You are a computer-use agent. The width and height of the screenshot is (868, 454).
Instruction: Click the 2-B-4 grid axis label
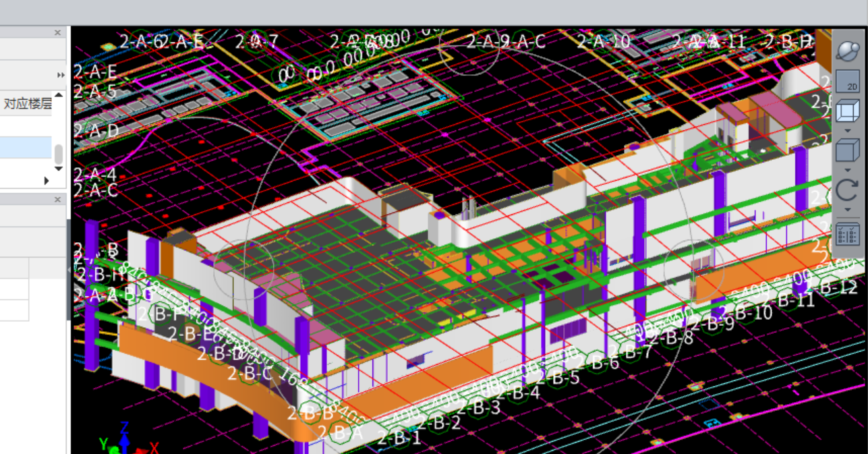click(x=517, y=392)
